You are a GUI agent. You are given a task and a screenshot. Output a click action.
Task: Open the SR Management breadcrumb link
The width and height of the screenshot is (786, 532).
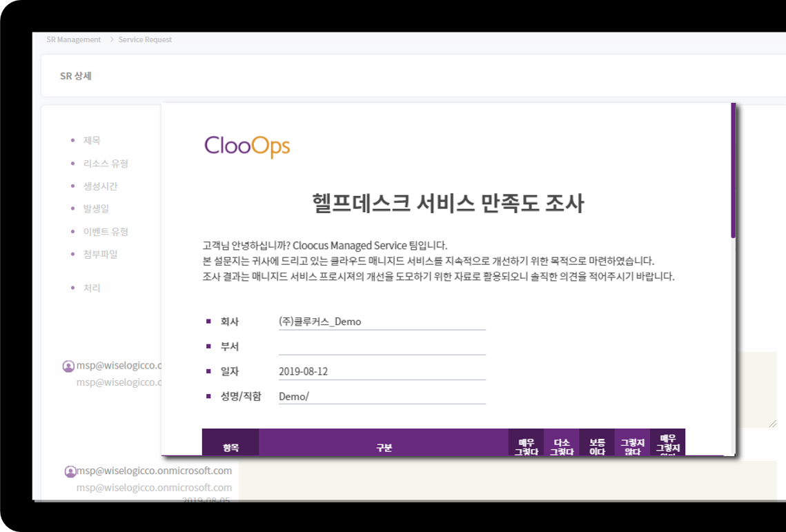tap(74, 39)
